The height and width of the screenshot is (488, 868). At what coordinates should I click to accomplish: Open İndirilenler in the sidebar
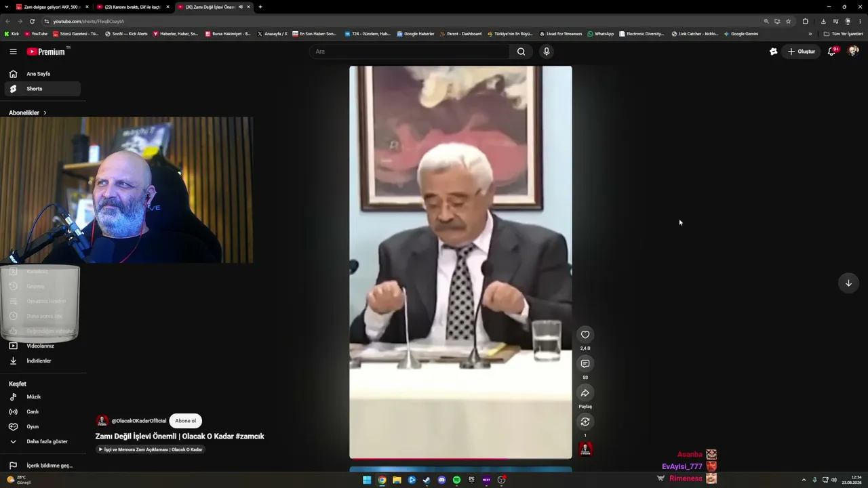(x=42, y=361)
